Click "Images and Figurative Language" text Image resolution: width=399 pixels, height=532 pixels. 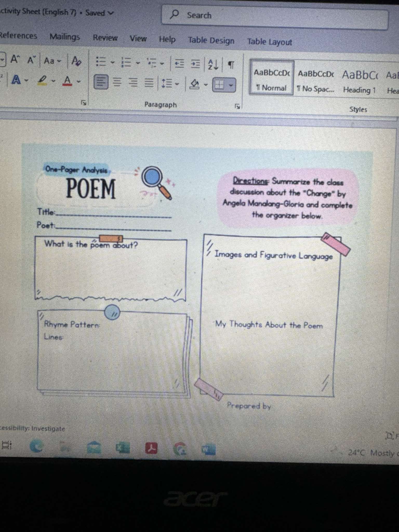coord(274,255)
